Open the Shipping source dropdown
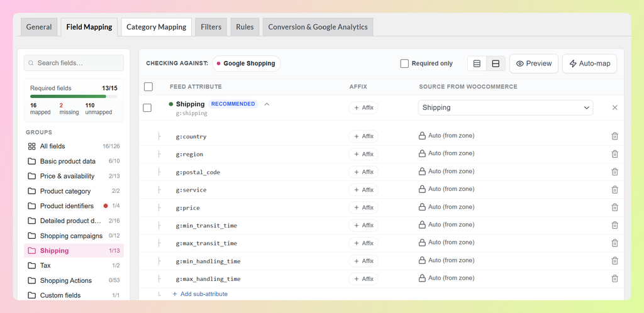This screenshot has width=644, height=313. pos(506,107)
